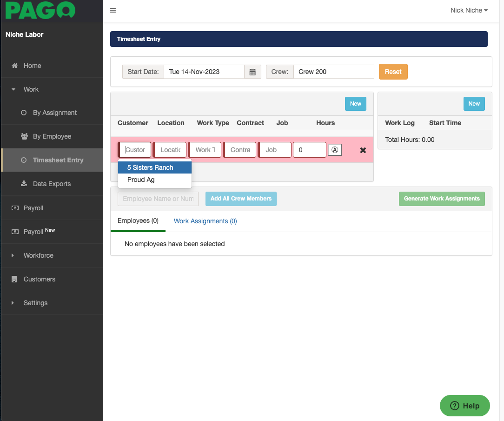Go to Home in sidebar
Viewport: 504px width, 421px height.
(32, 66)
